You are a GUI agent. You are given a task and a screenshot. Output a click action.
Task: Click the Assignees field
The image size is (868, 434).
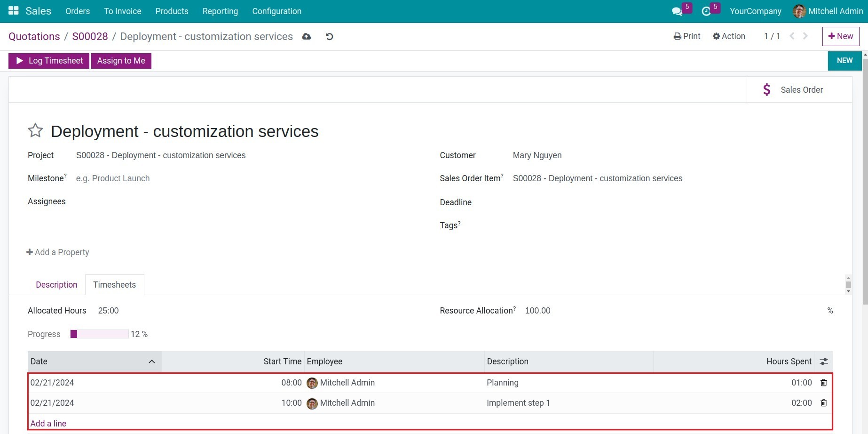click(245, 201)
